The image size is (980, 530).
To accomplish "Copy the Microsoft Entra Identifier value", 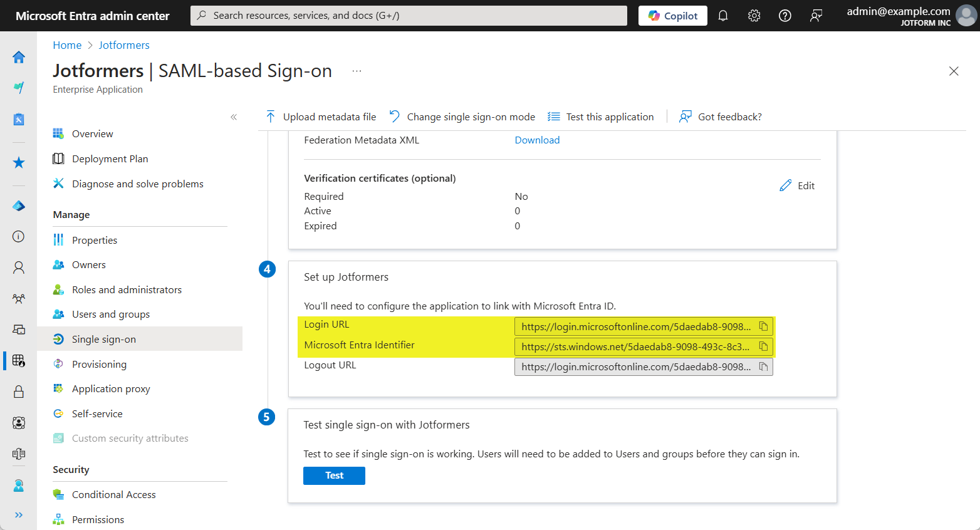I will pos(763,346).
